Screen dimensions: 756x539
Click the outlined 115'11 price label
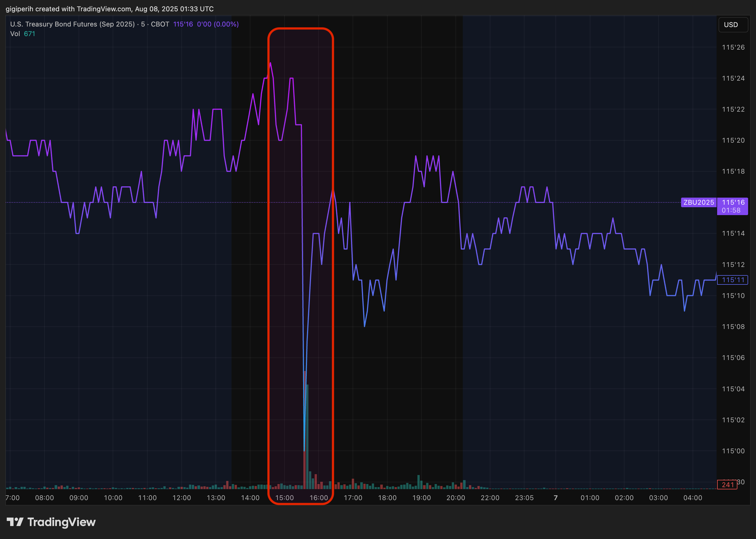point(732,280)
